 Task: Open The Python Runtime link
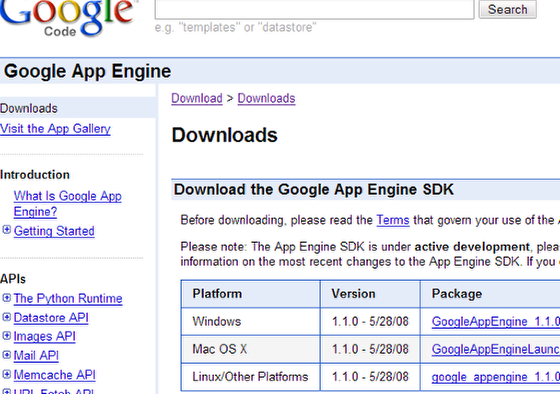(x=68, y=298)
